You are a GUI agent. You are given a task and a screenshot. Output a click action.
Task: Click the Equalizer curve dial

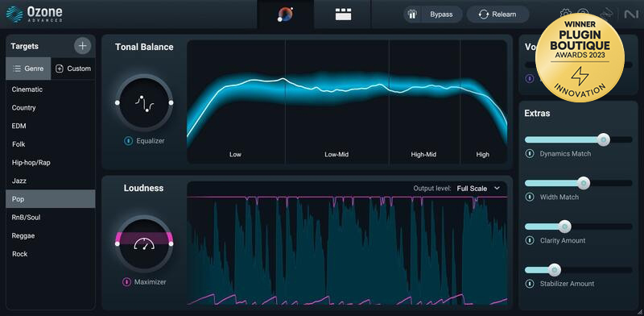pyautogui.click(x=144, y=102)
